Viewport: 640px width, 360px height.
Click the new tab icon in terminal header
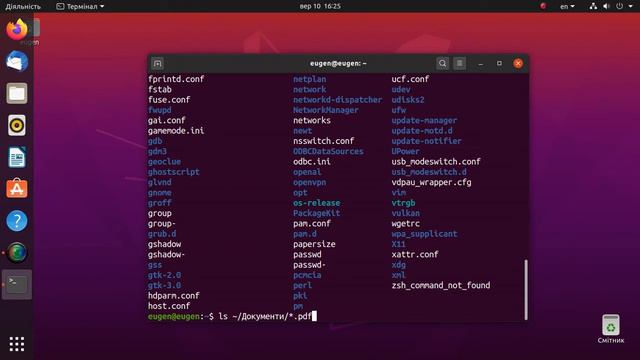click(x=158, y=63)
